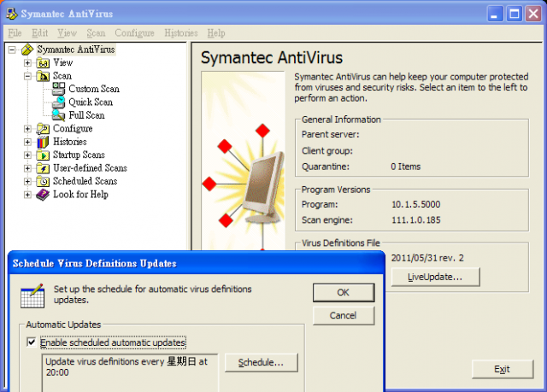
Task: Collapse the Symantec AntiVirus root node
Action: pos(12,50)
